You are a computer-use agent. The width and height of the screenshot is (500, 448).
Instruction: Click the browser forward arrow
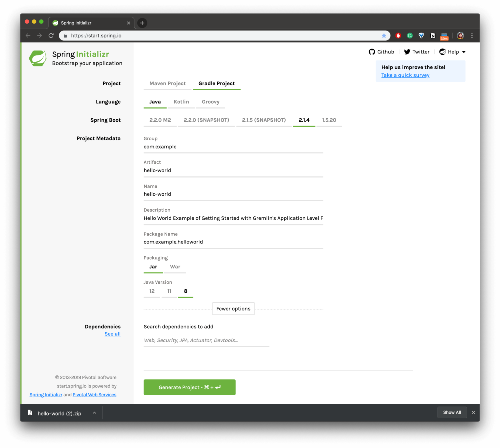click(x=39, y=35)
